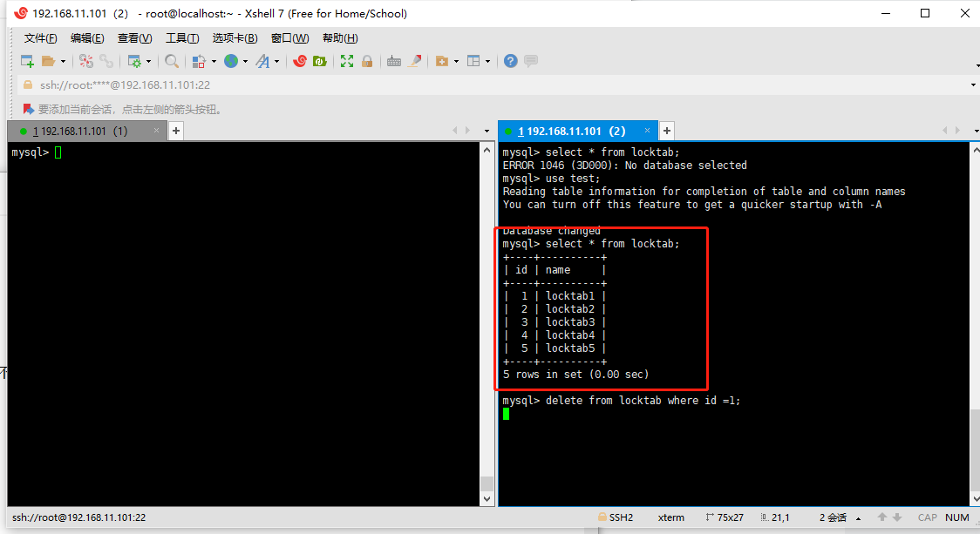
Task: Click the Find magnifier icon
Action: click(x=172, y=61)
